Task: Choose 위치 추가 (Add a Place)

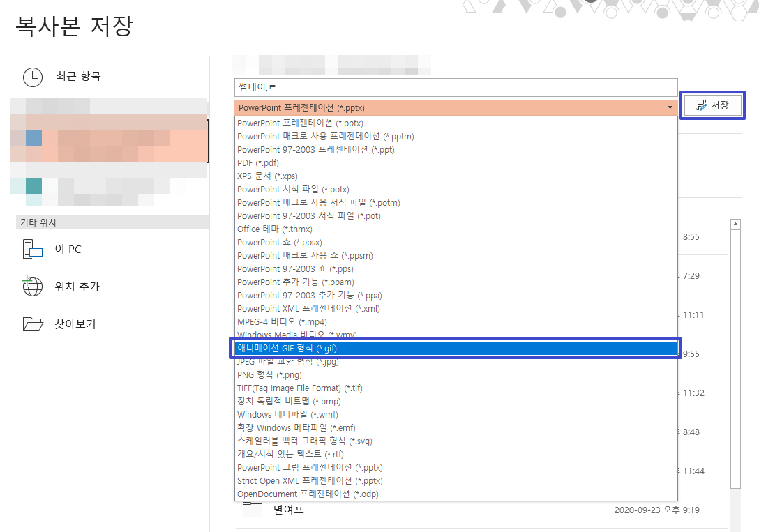Action: coord(77,287)
